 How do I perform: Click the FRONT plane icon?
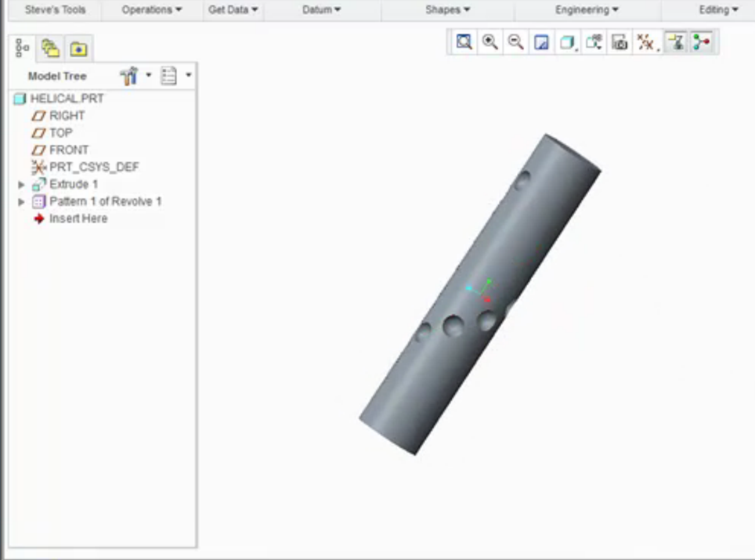pos(38,150)
